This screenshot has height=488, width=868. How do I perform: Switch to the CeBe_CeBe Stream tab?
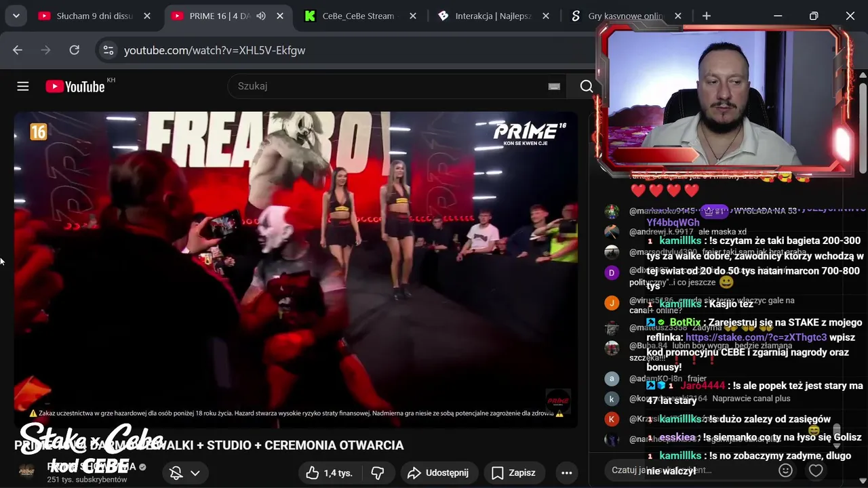358,16
